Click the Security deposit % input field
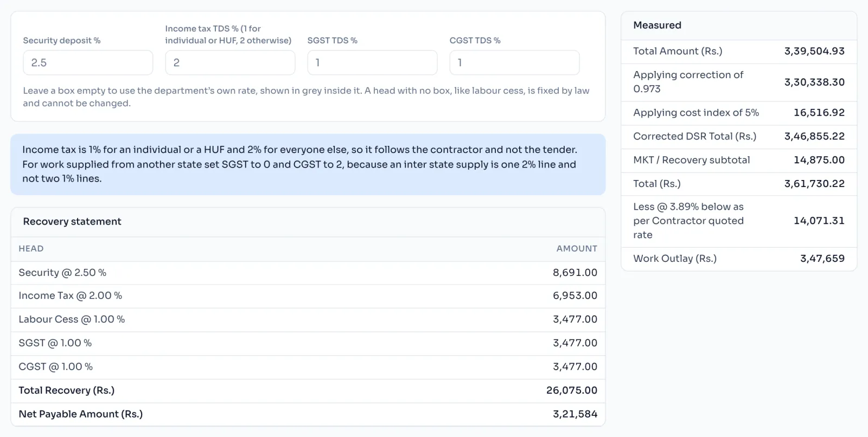This screenshot has width=868, height=437. (x=88, y=63)
